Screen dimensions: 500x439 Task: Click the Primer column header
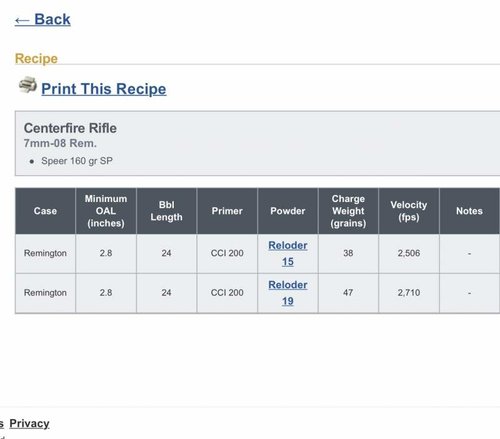[227, 211]
